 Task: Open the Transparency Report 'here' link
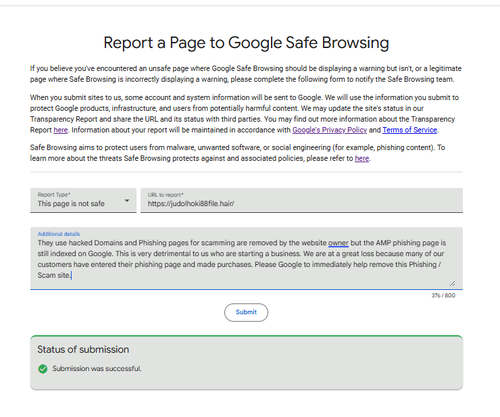61,130
